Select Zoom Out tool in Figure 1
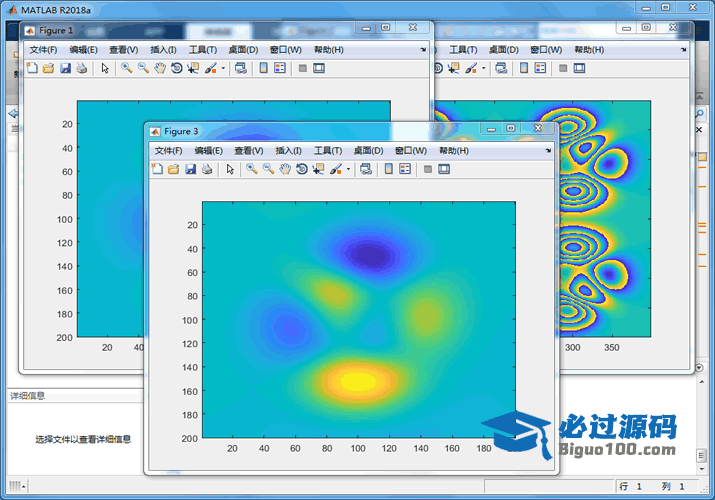715x500 pixels. 143,68
